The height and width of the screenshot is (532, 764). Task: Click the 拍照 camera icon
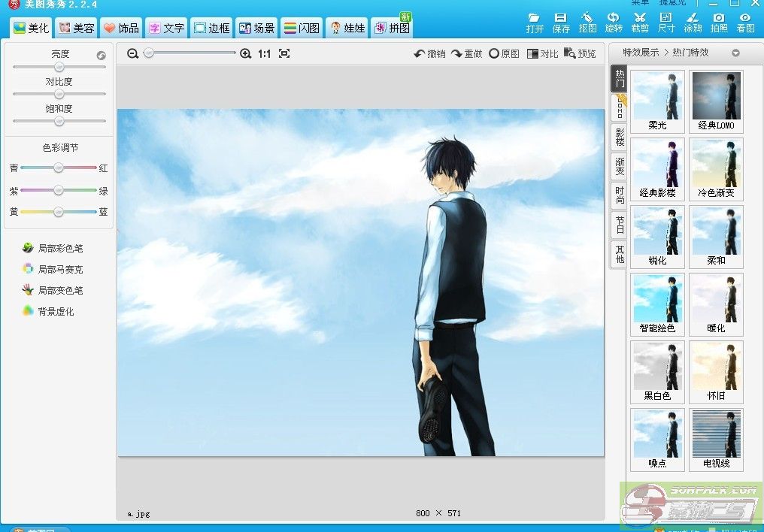(719, 23)
